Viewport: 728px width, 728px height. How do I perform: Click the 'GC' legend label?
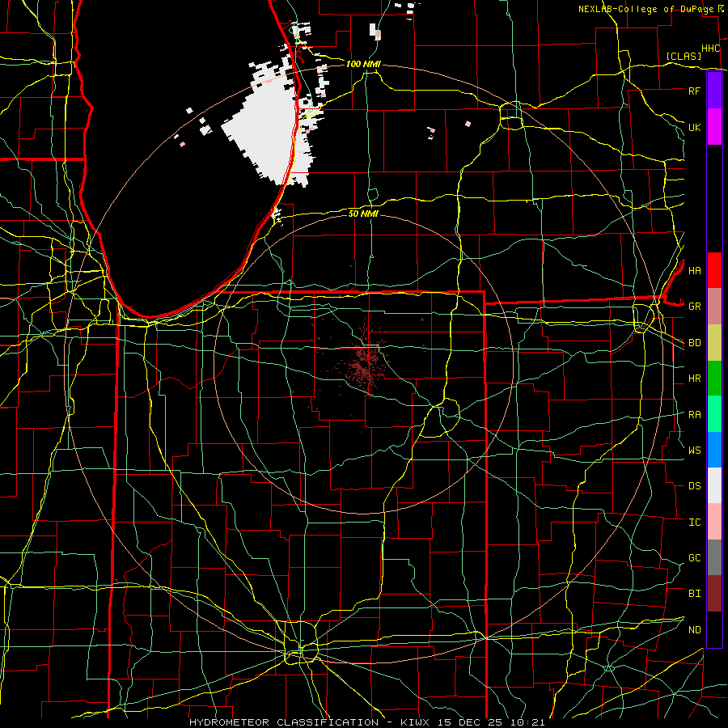point(694,558)
